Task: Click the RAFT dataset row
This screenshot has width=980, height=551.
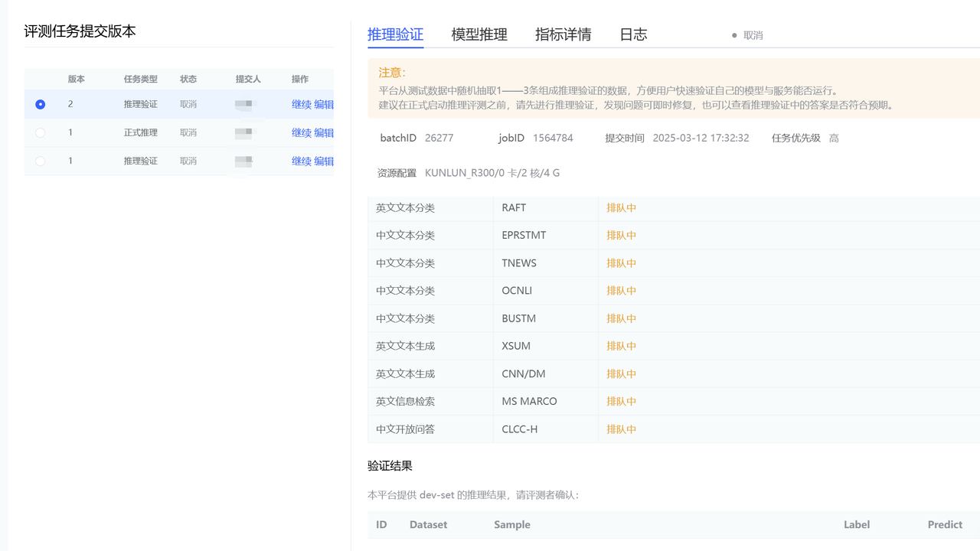Action: click(514, 207)
